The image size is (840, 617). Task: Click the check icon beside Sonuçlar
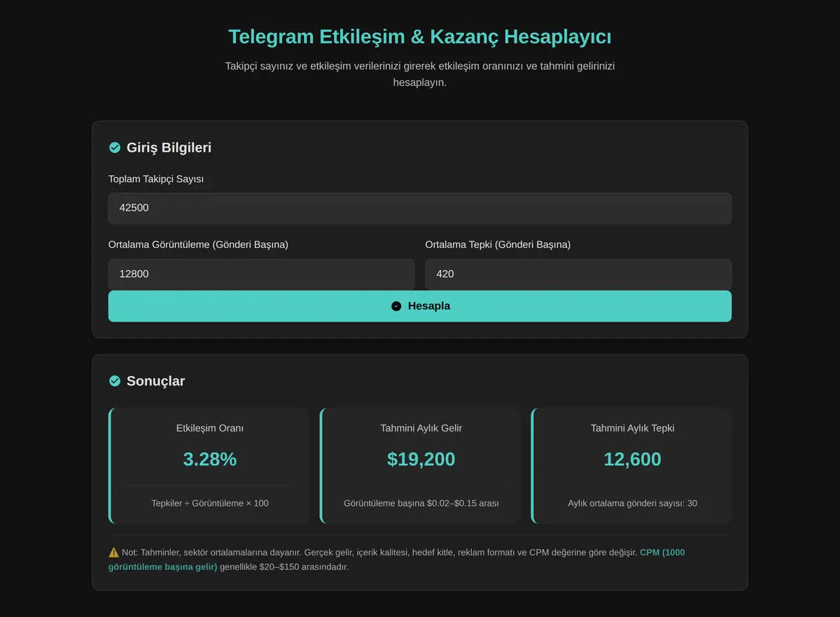pyautogui.click(x=115, y=381)
